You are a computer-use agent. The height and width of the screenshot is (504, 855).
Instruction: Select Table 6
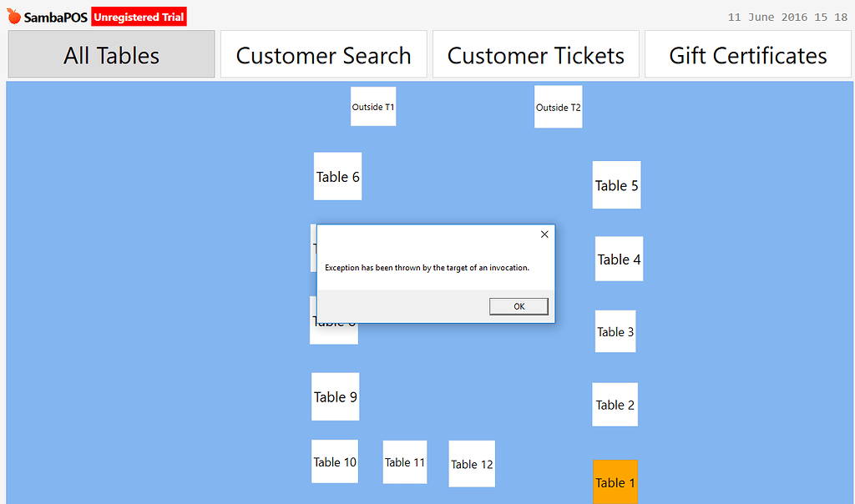pyautogui.click(x=337, y=176)
